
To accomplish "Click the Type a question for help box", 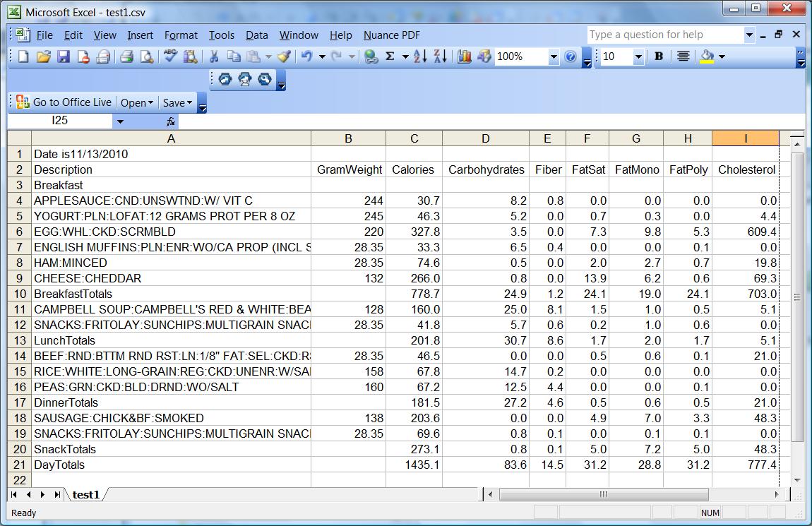I will coord(665,35).
